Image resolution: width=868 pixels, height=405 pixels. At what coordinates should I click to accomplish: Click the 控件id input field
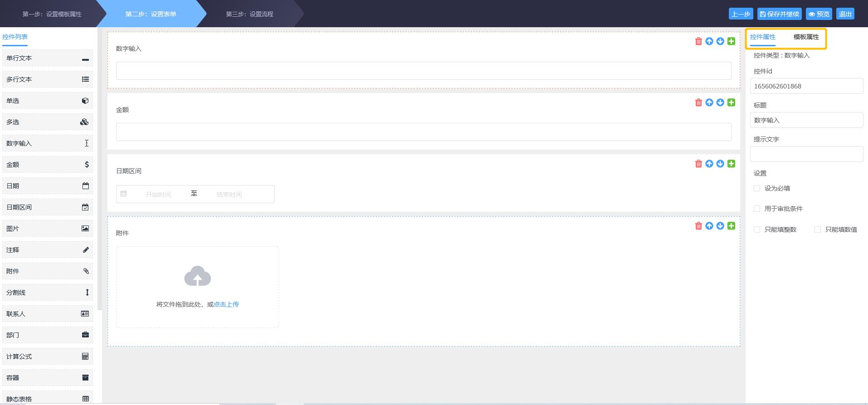[806, 86]
